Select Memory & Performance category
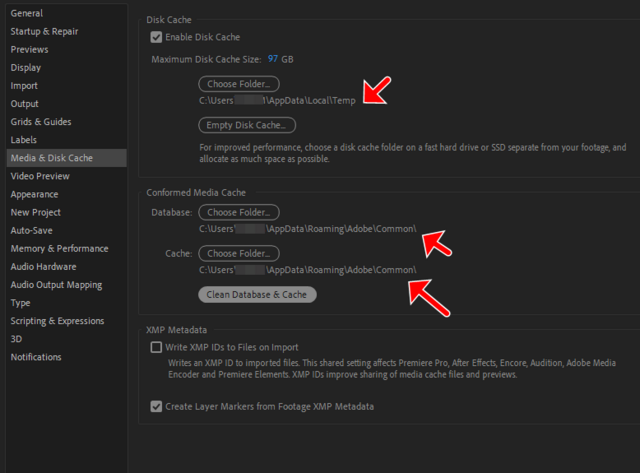 57,248
